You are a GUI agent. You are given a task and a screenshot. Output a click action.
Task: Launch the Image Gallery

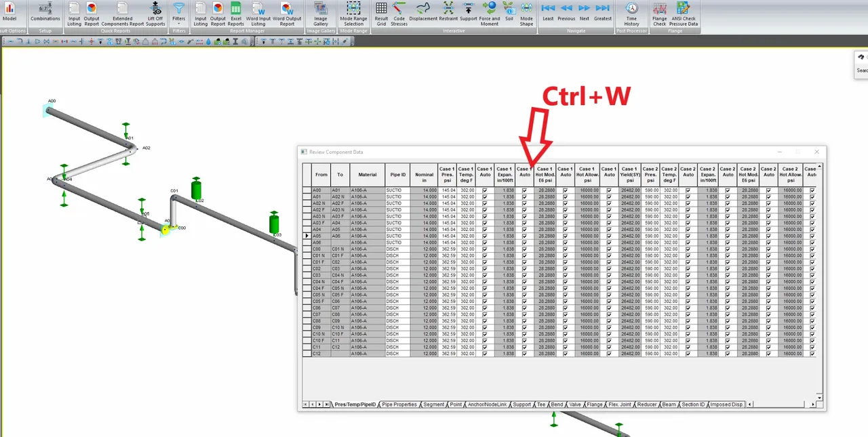(x=321, y=14)
